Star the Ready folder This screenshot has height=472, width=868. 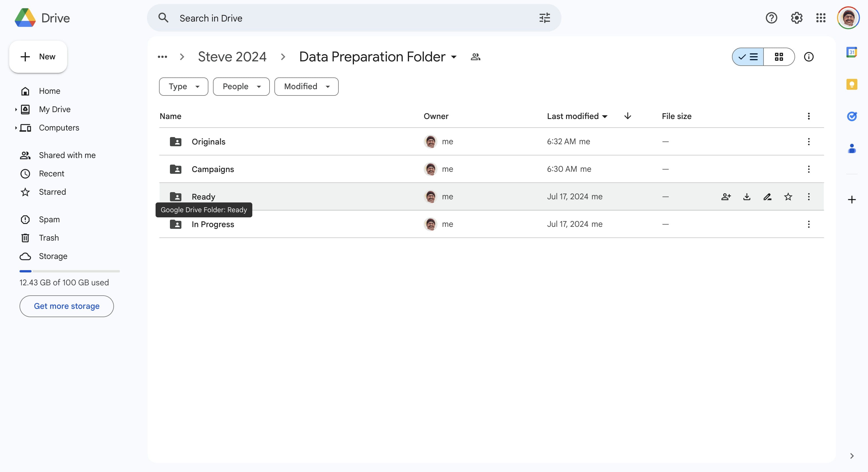[x=788, y=197]
